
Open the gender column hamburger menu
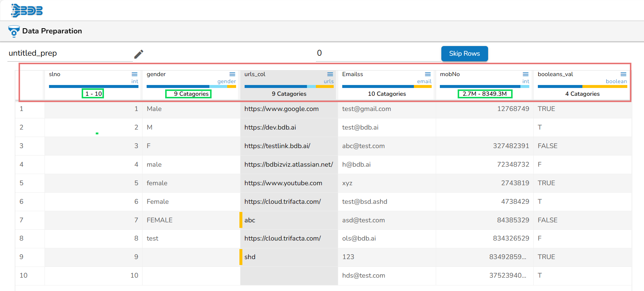pyautogui.click(x=232, y=75)
